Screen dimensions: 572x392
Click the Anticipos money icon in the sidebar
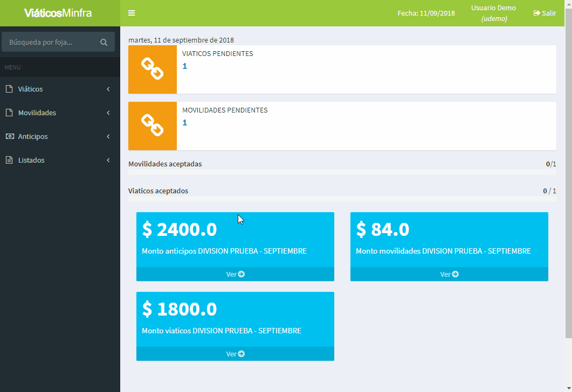click(x=9, y=136)
